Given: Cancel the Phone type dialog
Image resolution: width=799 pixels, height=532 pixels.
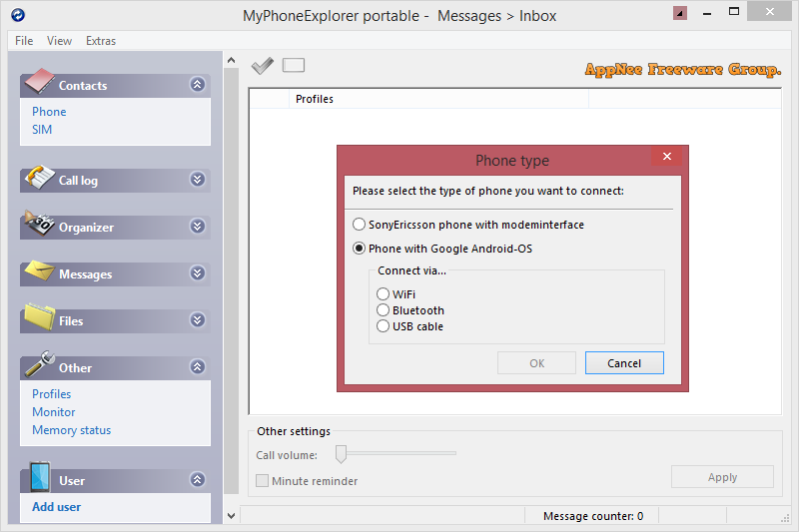Looking at the screenshot, I should (624, 363).
